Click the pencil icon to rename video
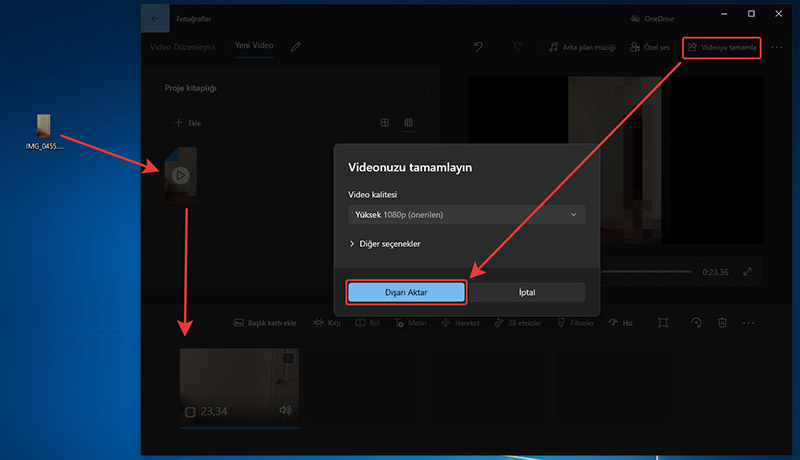The width and height of the screenshot is (800, 460). 295,47
